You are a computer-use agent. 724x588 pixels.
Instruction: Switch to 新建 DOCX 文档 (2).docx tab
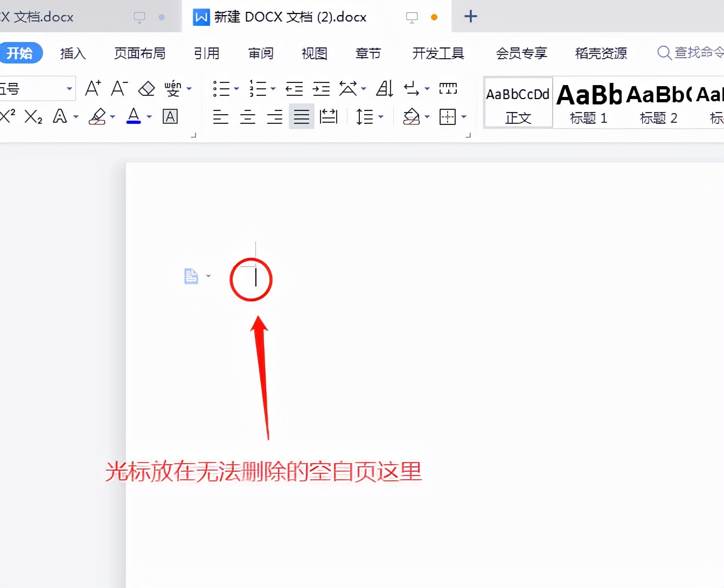point(290,17)
